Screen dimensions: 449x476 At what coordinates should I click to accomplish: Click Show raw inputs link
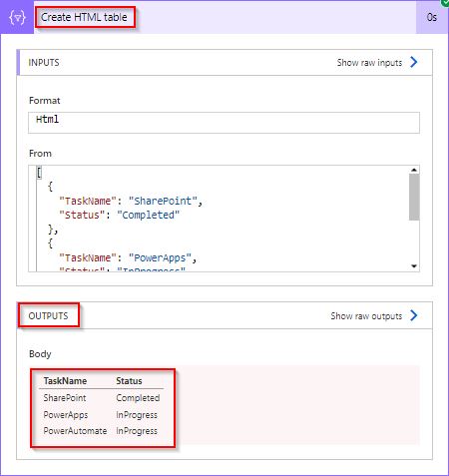click(x=369, y=63)
